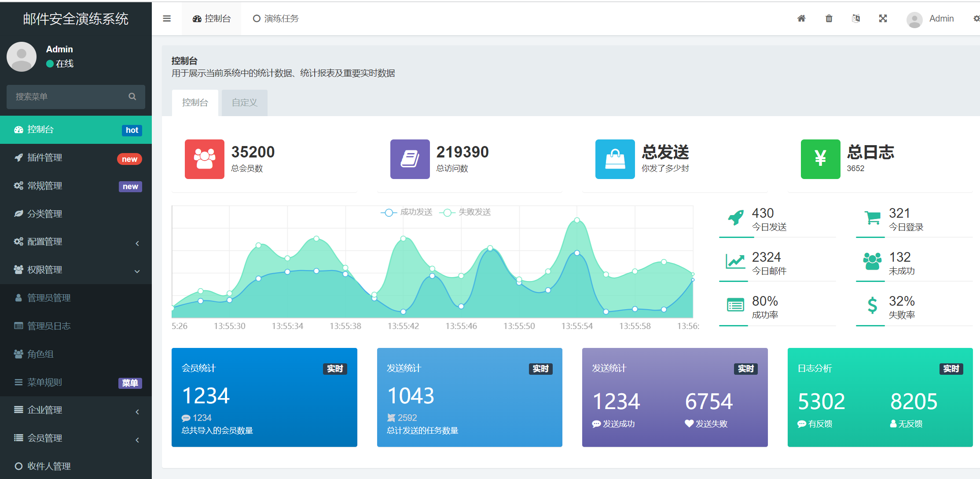Click the 在线 status link
This screenshot has height=479, width=980.
pyautogui.click(x=60, y=63)
